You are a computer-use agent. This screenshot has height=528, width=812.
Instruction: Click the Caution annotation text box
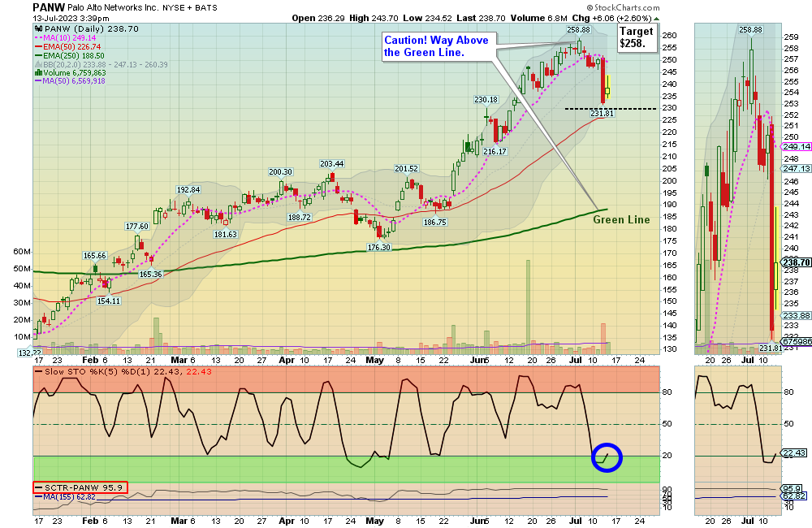point(438,45)
